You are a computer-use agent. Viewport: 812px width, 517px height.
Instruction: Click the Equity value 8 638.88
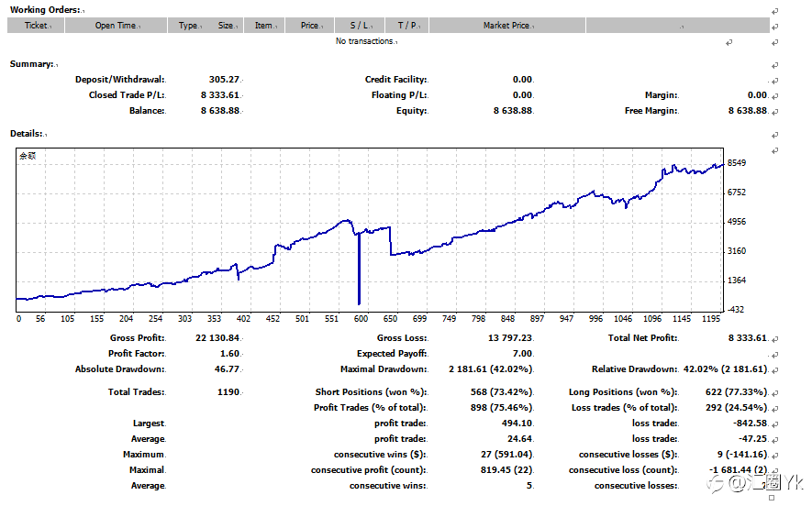click(512, 111)
